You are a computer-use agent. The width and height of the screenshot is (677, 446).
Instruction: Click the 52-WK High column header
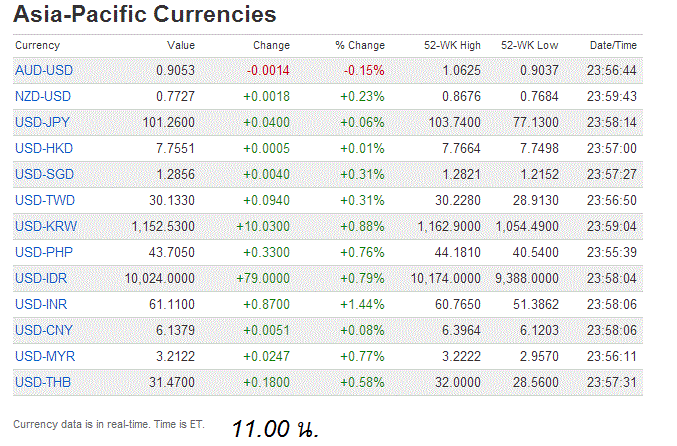453,45
